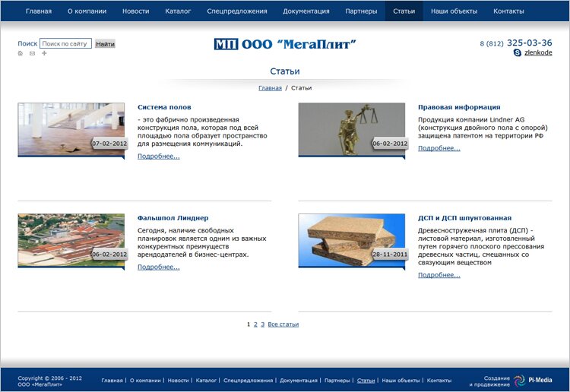Image resolution: width=570 pixels, height=392 pixels.
Task: Click О компании in the footer menu
Action: click(x=145, y=381)
